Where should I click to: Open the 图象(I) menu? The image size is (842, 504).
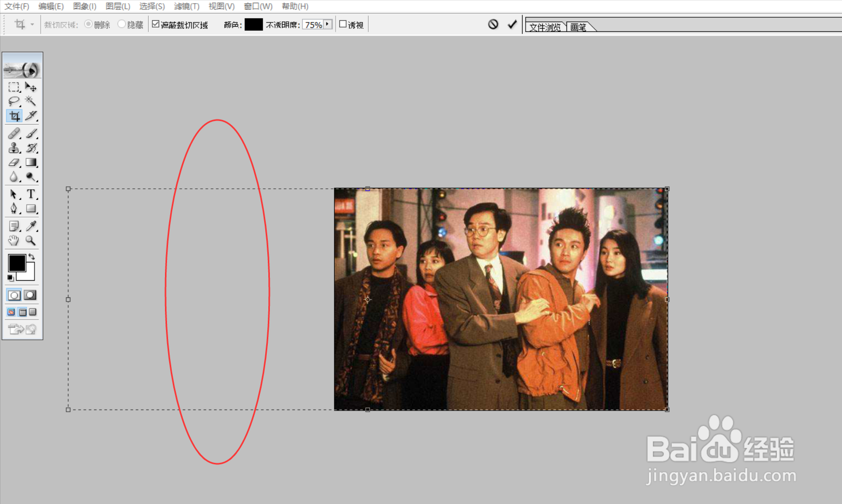[x=85, y=6]
